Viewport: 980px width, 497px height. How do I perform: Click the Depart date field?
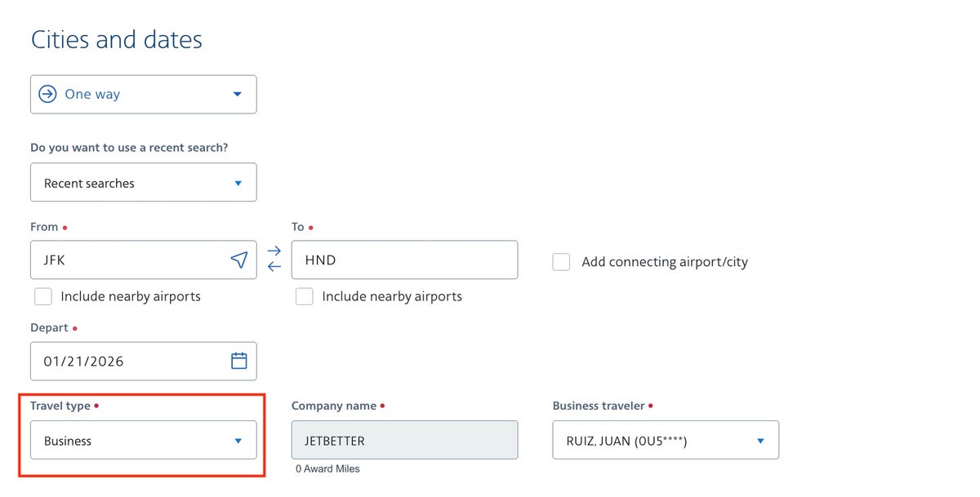click(131, 361)
